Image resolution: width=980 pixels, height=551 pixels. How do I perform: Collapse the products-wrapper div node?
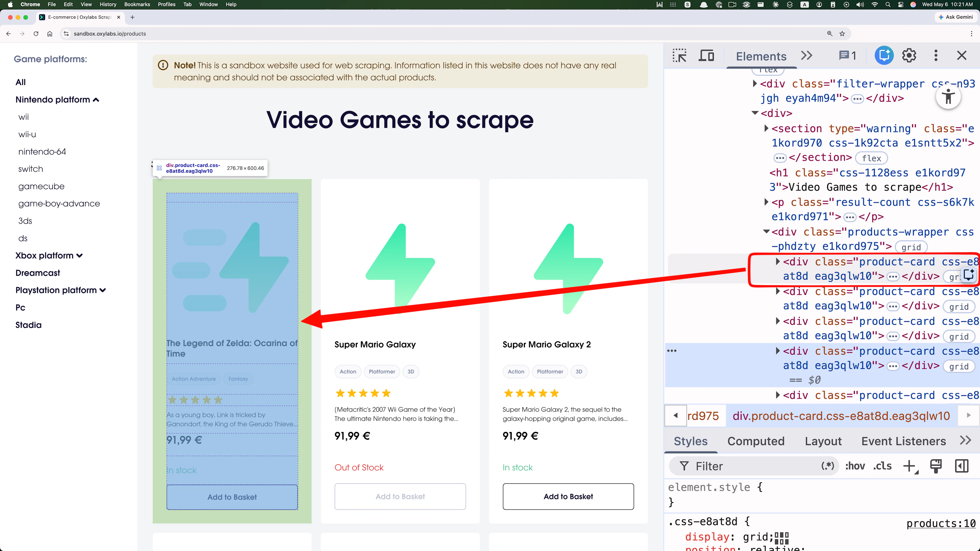pyautogui.click(x=767, y=232)
